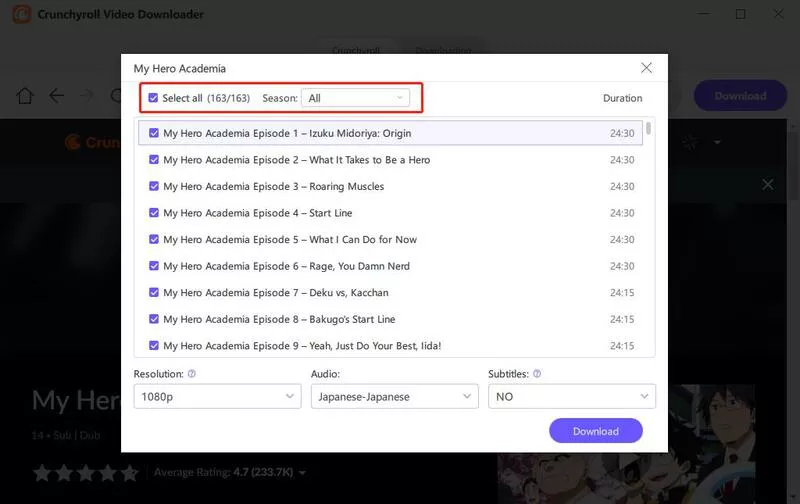The image size is (800, 504).
Task: Uncheck Episode 4 – Start Line checkbox
Action: [154, 213]
